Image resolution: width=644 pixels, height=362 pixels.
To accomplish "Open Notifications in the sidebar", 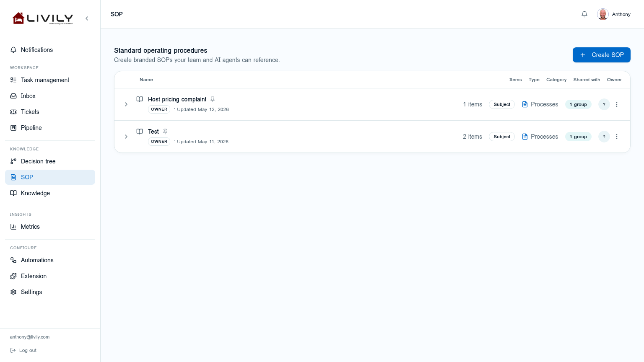I will coord(50,50).
